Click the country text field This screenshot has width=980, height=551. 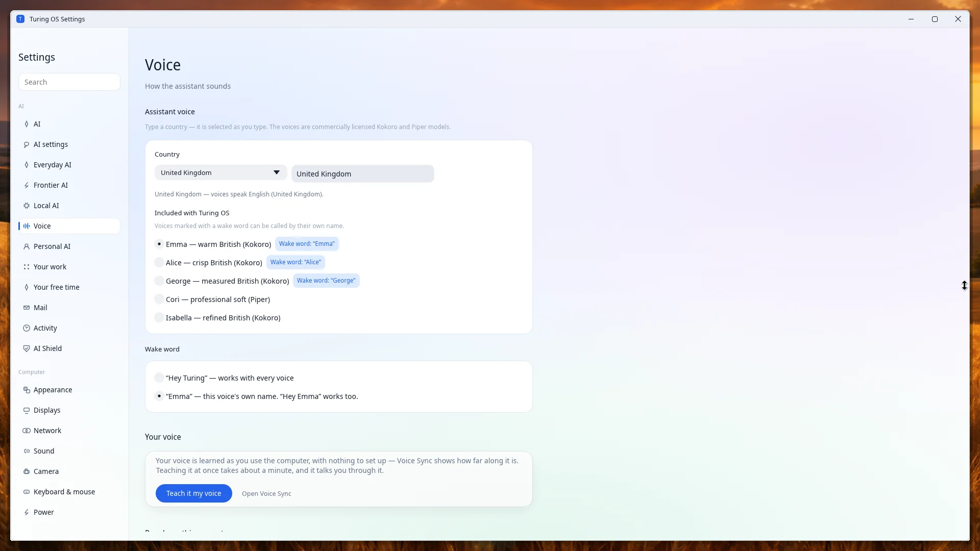(363, 174)
